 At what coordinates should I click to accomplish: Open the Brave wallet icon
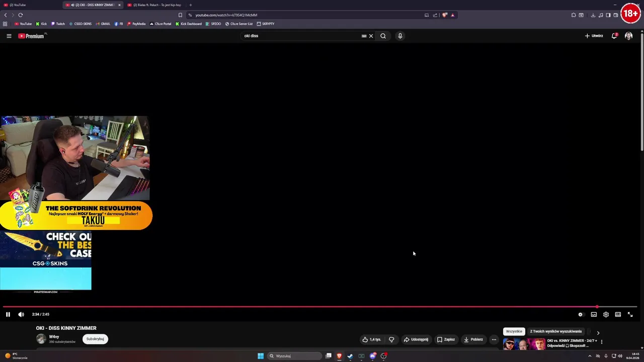(615, 15)
